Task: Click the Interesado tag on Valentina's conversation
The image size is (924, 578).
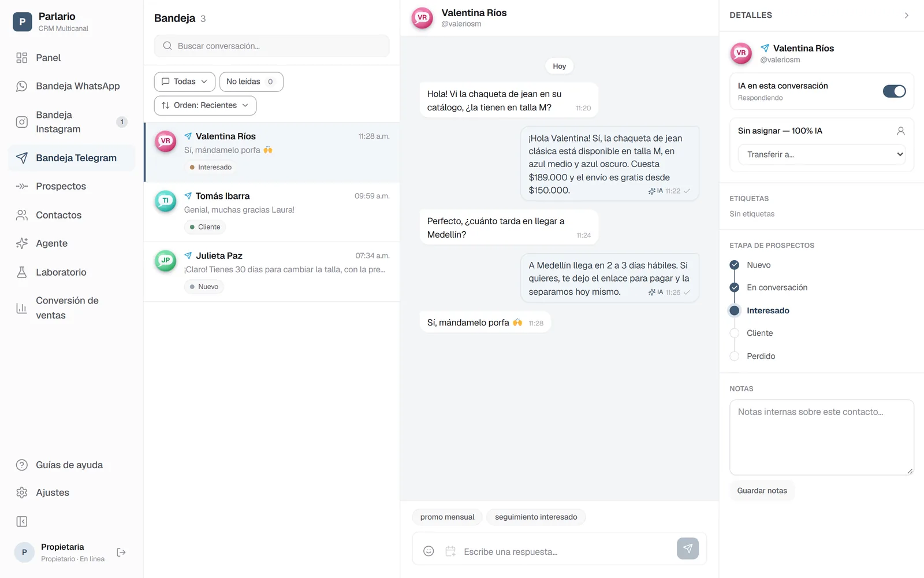Action: click(211, 167)
